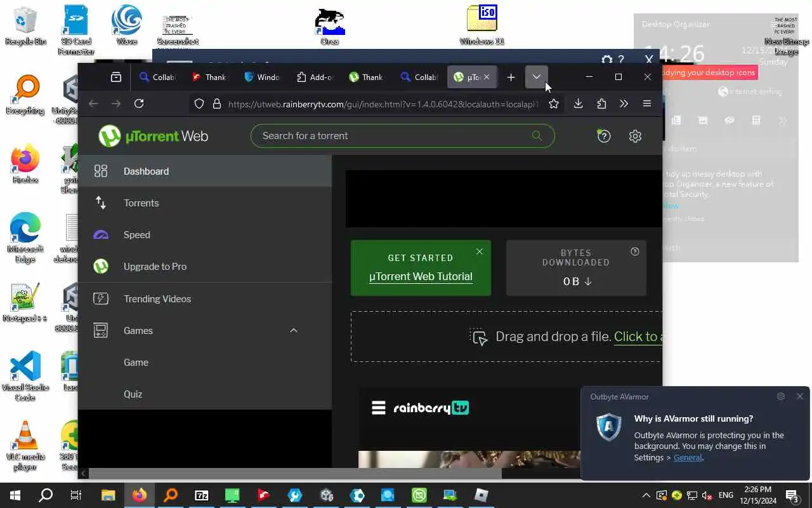Click the padlock site security icon
The width and height of the screenshot is (812, 508).
point(216,104)
